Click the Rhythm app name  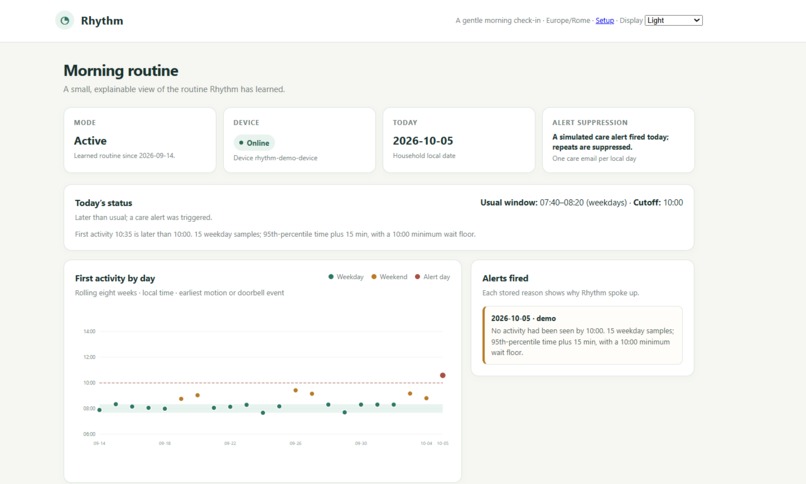[102, 21]
